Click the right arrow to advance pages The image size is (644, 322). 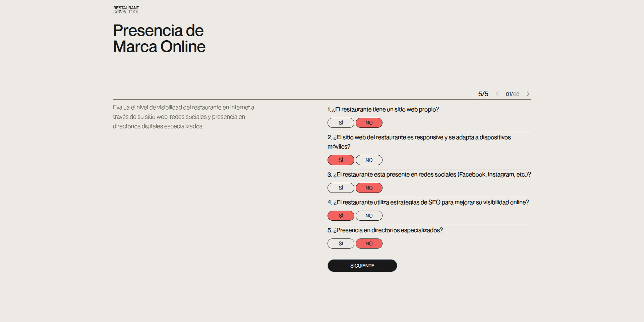(528, 94)
